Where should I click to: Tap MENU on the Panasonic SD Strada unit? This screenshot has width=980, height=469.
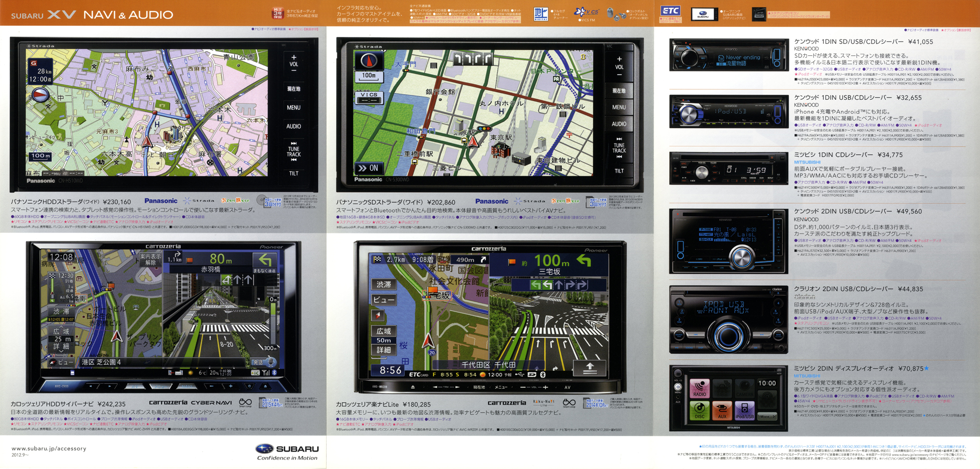pyautogui.click(x=619, y=107)
